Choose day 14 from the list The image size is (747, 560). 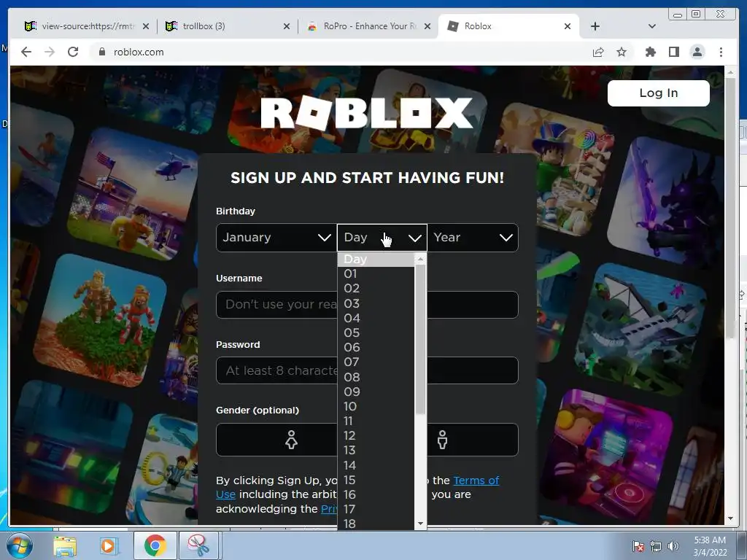[x=376, y=465]
